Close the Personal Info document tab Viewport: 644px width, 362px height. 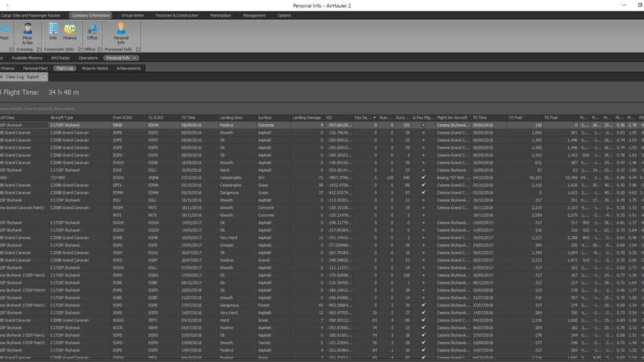pos(134,58)
